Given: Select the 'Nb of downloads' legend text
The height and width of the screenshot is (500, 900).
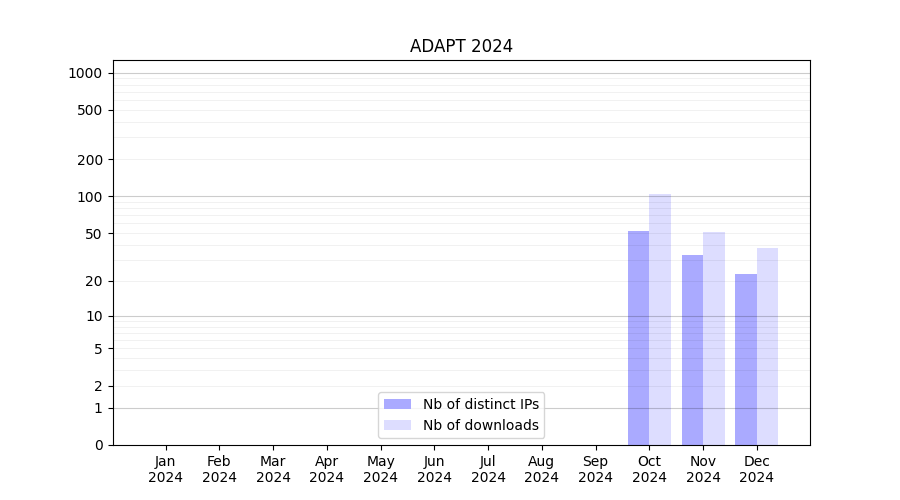Looking at the screenshot, I should pos(481,425).
